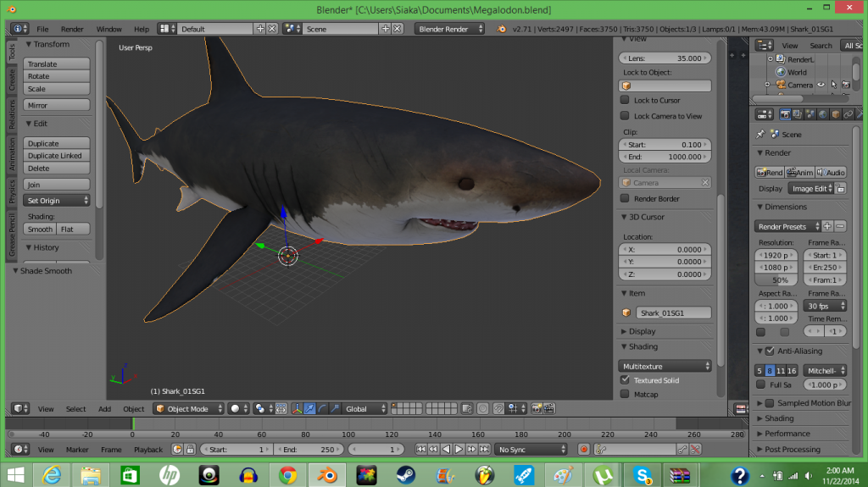The image size is (868, 487).
Task: Toggle the Anti-Aliasing checkbox
Action: point(769,351)
